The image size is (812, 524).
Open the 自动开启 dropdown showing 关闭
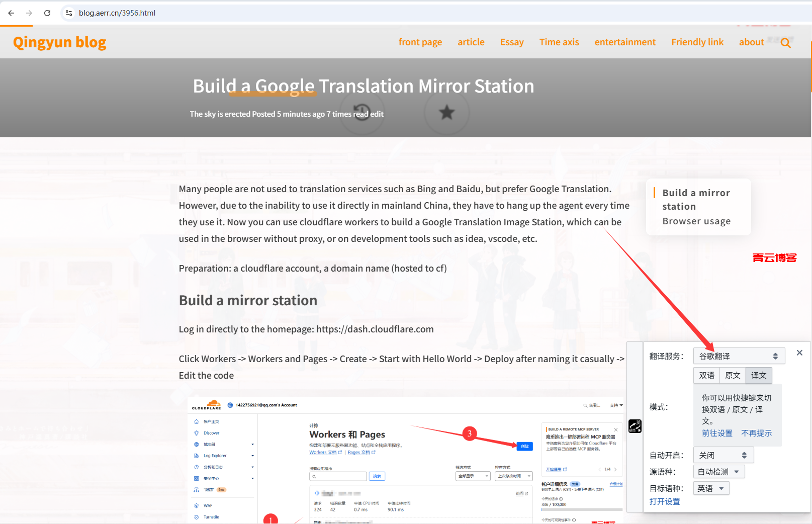coord(724,455)
